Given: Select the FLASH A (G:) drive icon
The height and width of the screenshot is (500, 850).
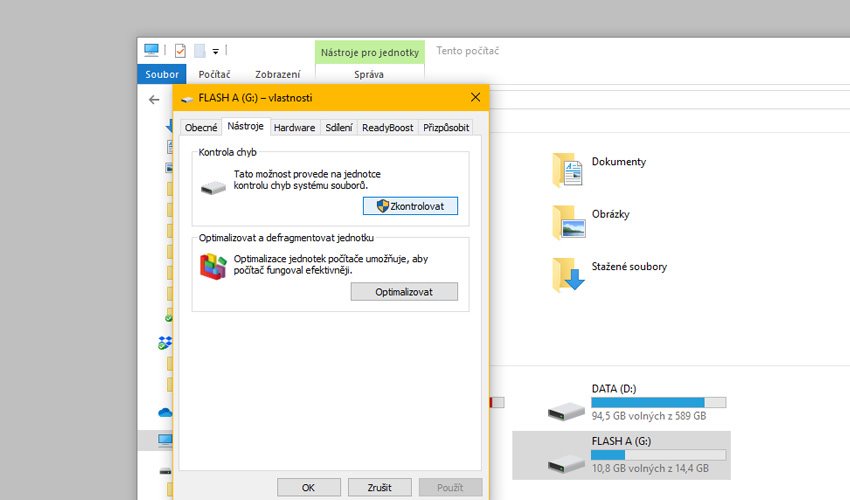Looking at the screenshot, I should (x=566, y=462).
